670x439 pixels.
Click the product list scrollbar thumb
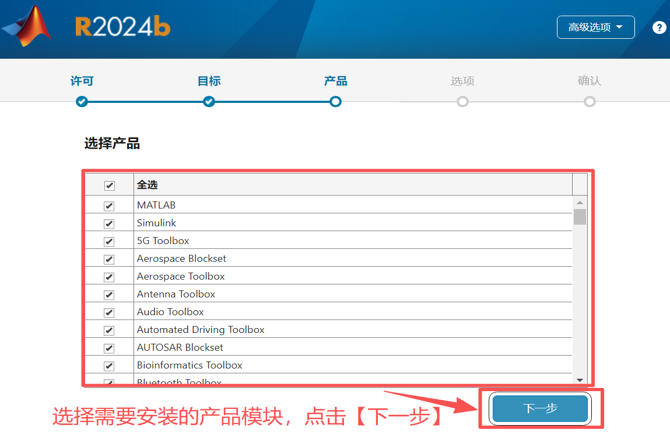click(580, 217)
